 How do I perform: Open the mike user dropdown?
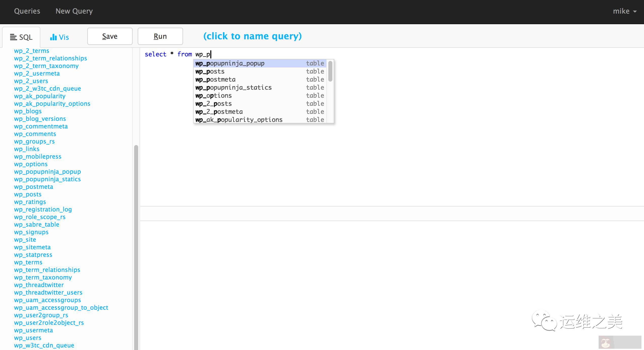[x=624, y=11]
